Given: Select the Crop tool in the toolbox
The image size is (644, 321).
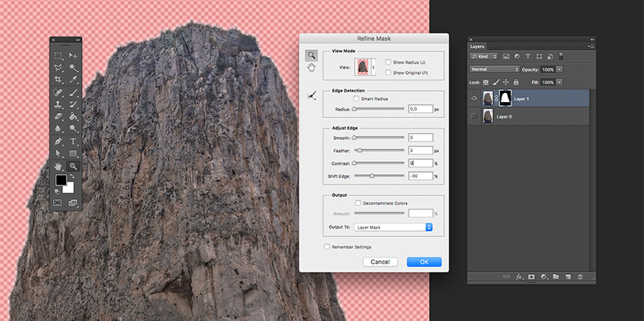Looking at the screenshot, I should coord(58,79).
